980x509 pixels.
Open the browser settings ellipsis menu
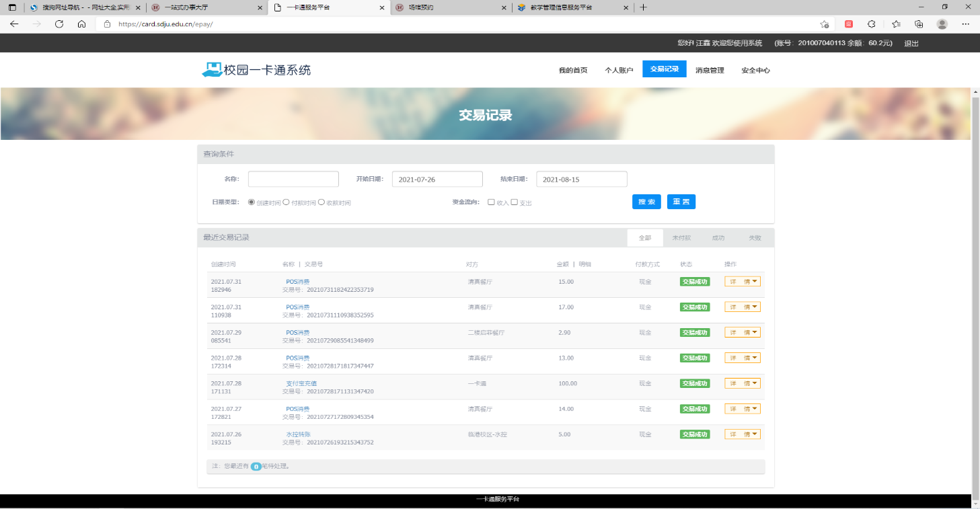(x=965, y=24)
